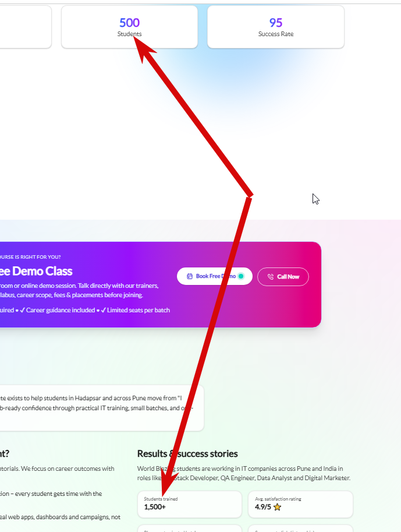This screenshot has height=532, width=401.
Task: Click the number 500 above Students
Action: point(129,23)
